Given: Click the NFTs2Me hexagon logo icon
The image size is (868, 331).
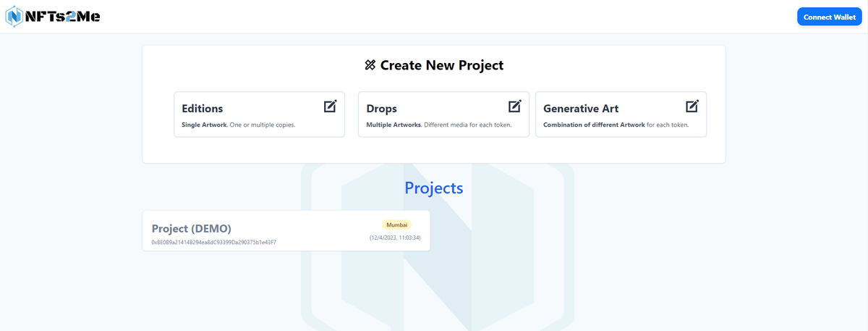Looking at the screenshot, I should tap(14, 17).
